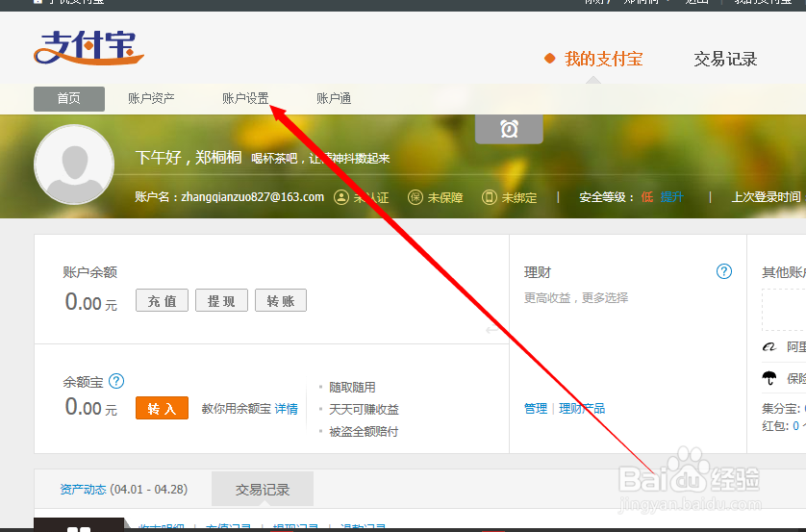Click the Alipay logo

pos(88,48)
